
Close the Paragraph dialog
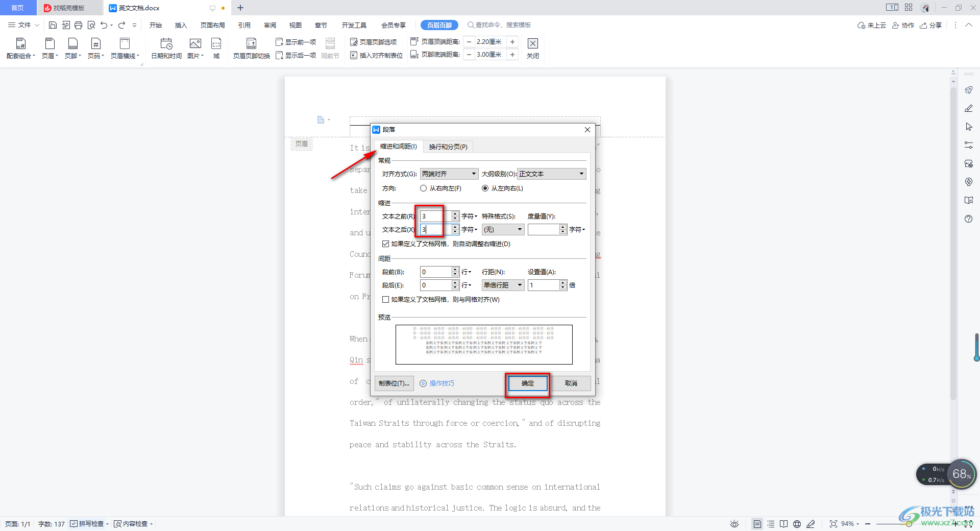pos(587,130)
